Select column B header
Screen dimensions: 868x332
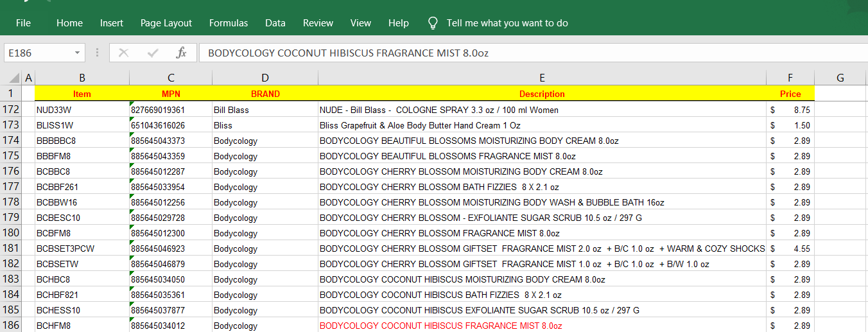point(82,78)
